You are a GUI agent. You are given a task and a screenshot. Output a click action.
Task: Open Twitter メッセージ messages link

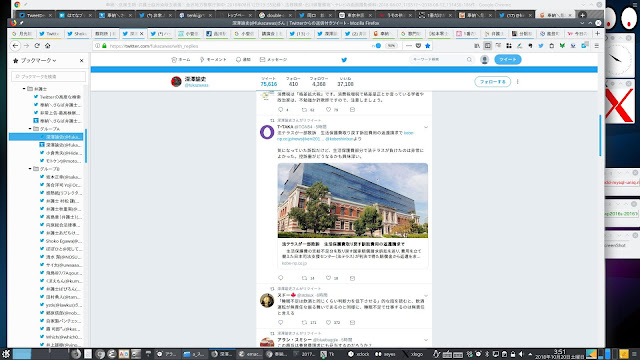[273, 60]
